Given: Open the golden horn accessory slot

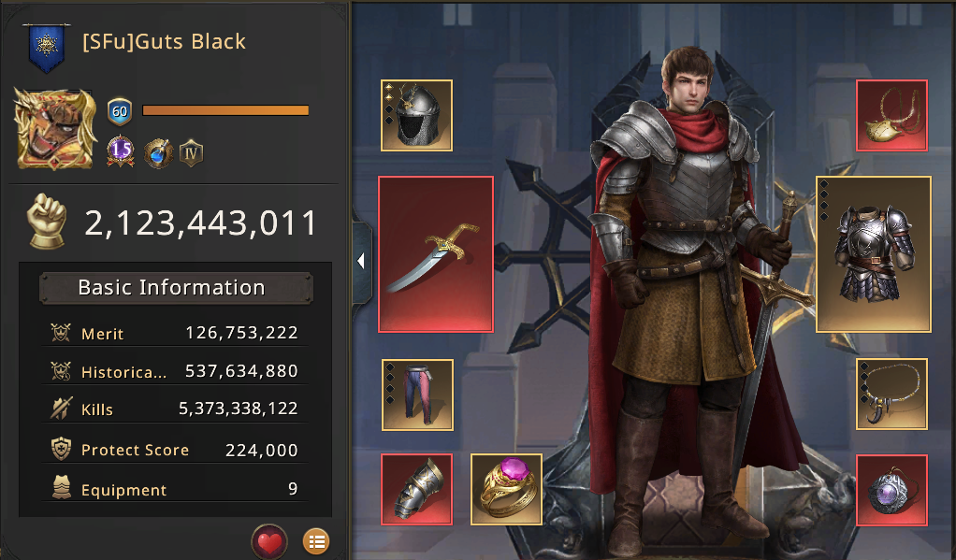Looking at the screenshot, I should coord(891,115).
